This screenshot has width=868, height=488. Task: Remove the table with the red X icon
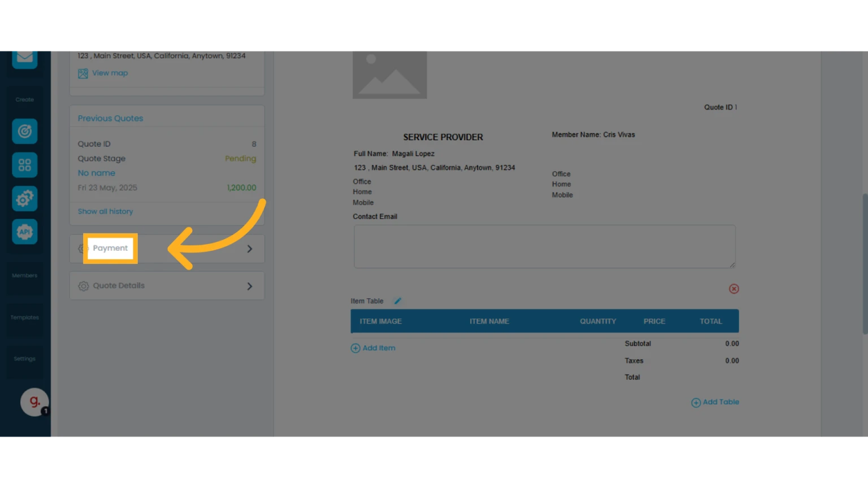734,289
